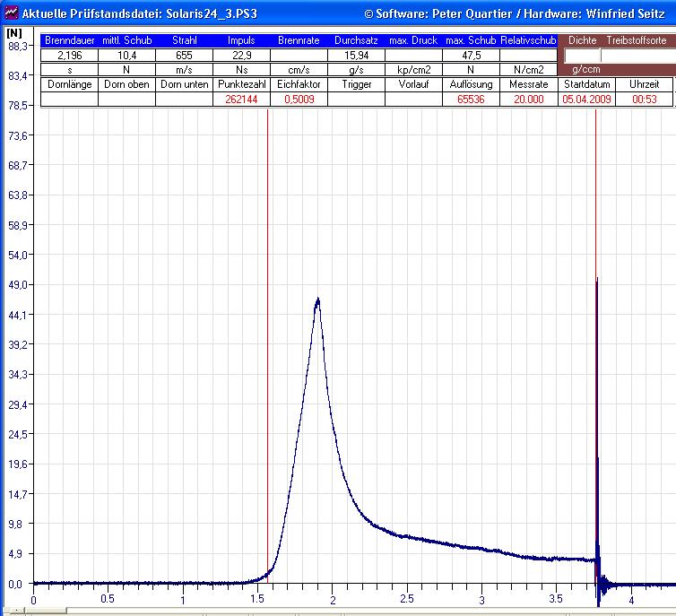Image resolution: width=676 pixels, height=616 pixels.
Task: Click the Treibstoffsorte input field
Action: click(x=637, y=55)
